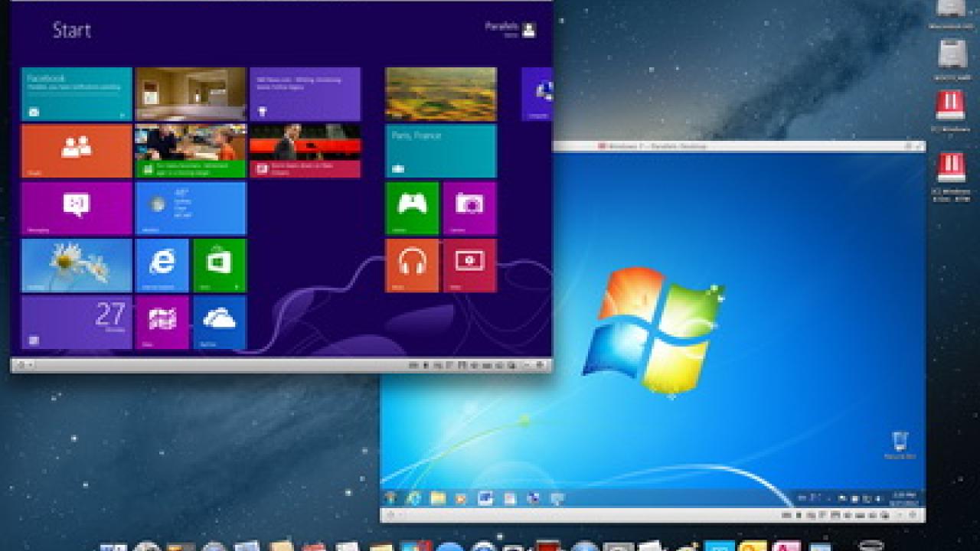Open the Internet Explorer tile
Image resolution: width=980 pixels, height=551 pixels.
click(x=162, y=265)
